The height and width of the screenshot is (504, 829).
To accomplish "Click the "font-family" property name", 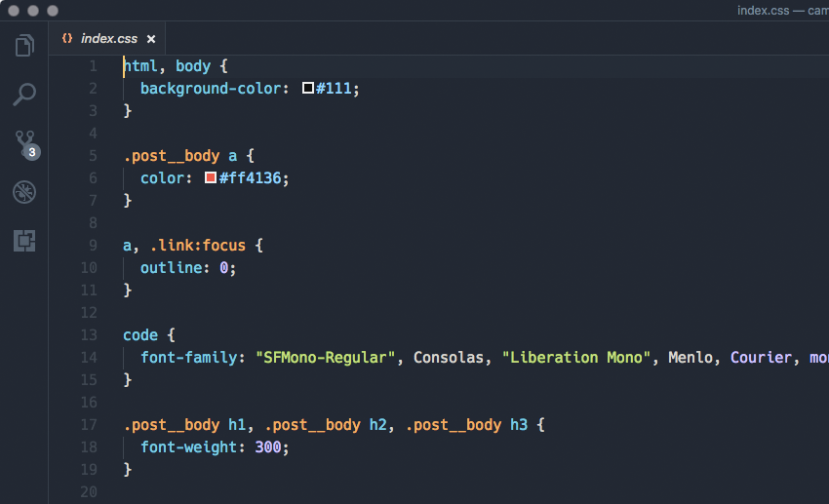I will (189, 358).
